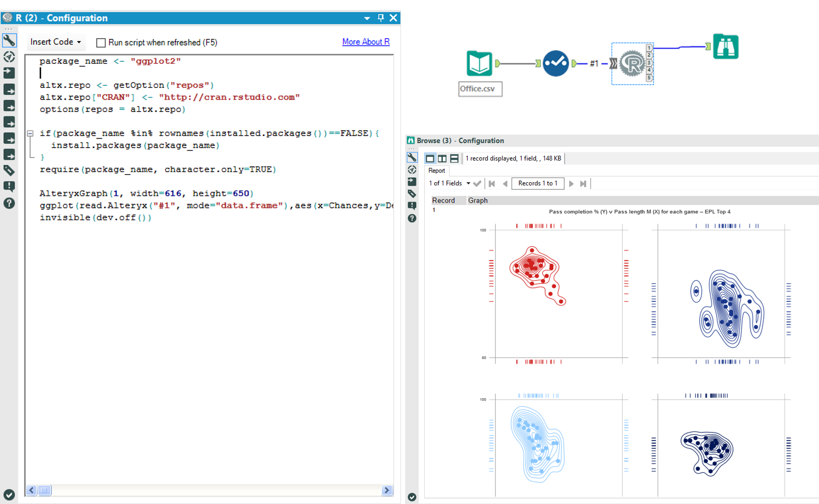Image resolution: width=819 pixels, height=504 pixels.
Task: Click the checkmark icon at bottom of Browse Configuration
Action: [412, 497]
